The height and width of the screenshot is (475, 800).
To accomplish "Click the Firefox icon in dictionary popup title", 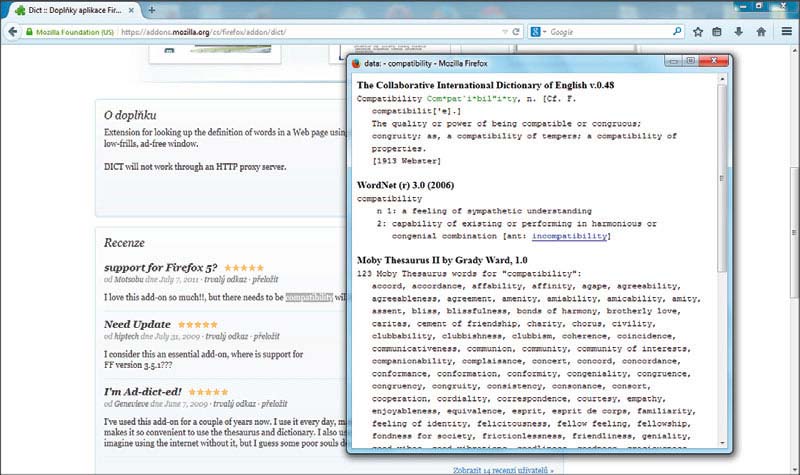I will click(356, 63).
